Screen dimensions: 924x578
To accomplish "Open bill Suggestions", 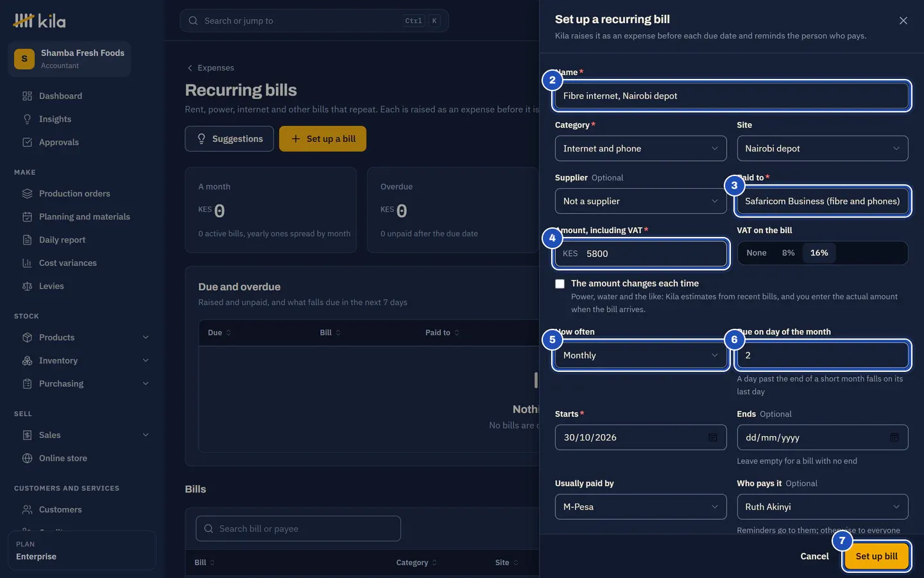I will click(229, 139).
